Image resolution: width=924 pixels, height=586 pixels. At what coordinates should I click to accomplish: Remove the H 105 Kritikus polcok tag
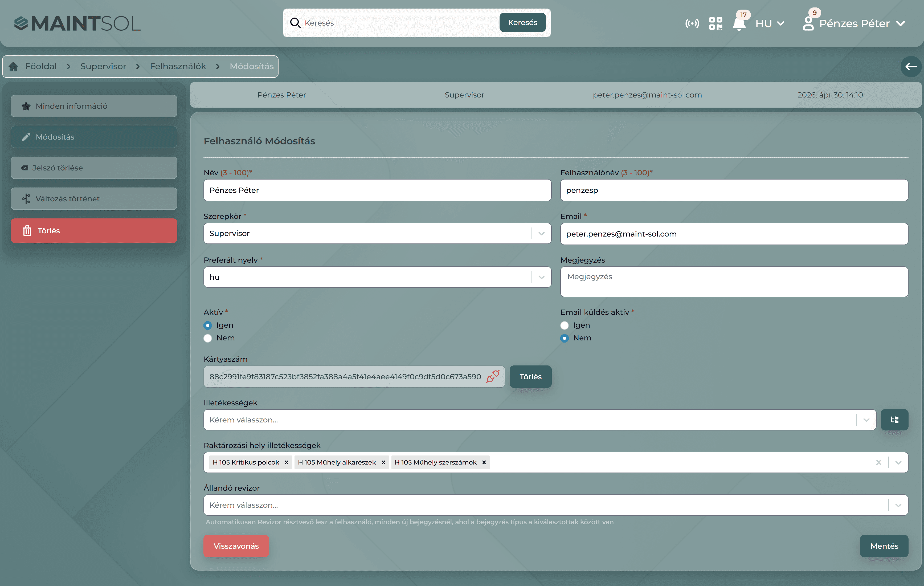pyautogui.click(x=286, y=462)
